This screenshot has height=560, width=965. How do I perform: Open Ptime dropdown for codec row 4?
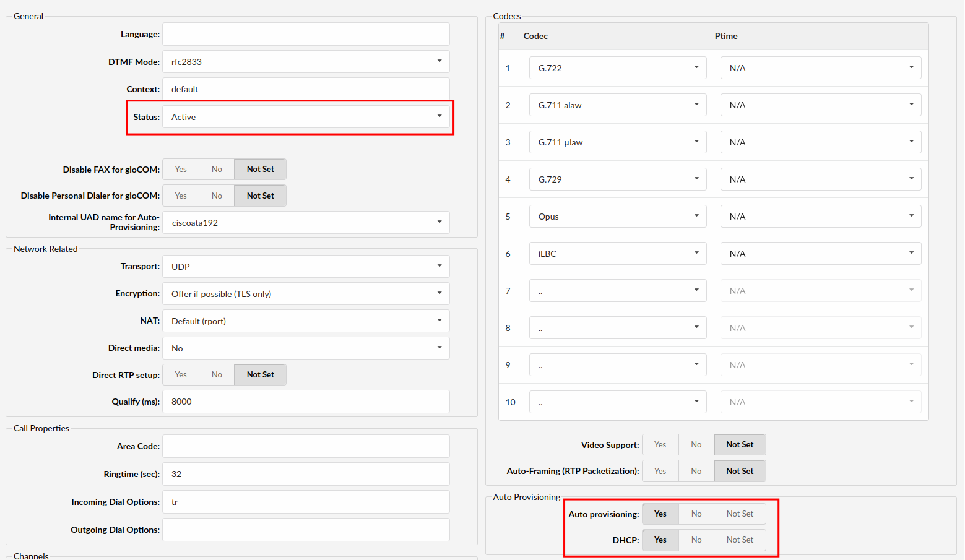(821, 179)
